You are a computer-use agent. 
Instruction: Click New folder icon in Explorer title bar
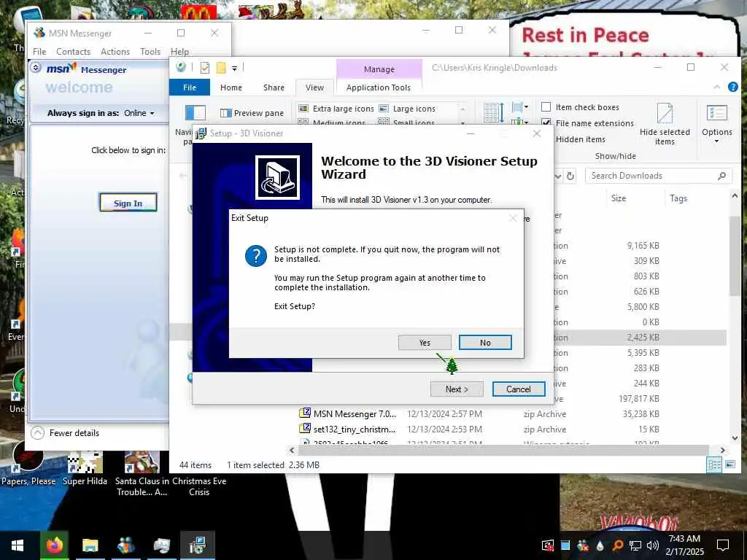(x=221, y=68)
